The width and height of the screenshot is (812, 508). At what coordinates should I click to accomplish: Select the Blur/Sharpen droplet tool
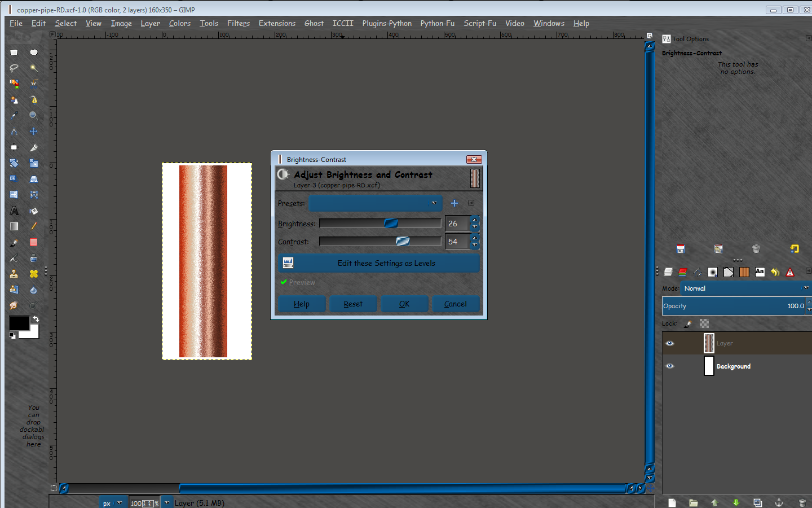34,290
